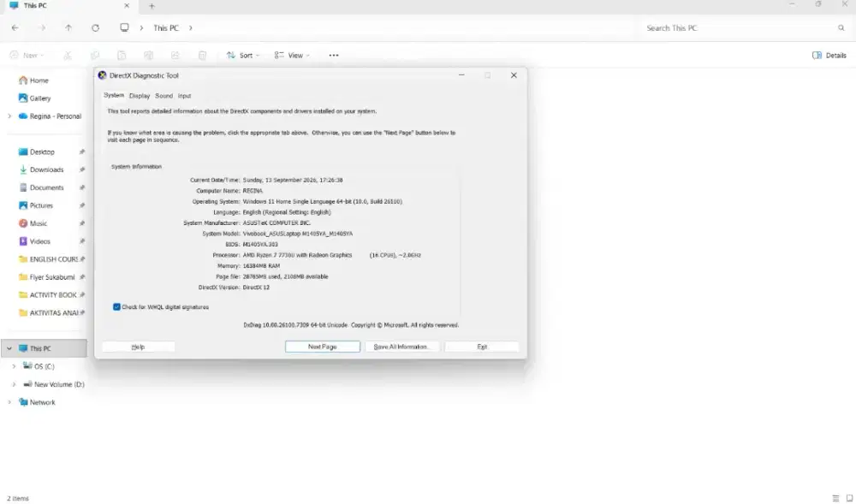Click the Exit button in DirectX tool
Image resolution: width=856 pixels, height=504 pixels.
(x=482, y=347)
